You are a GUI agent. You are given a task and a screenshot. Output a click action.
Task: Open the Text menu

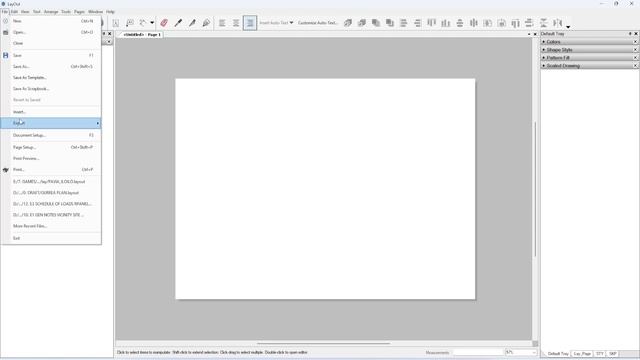37,12
